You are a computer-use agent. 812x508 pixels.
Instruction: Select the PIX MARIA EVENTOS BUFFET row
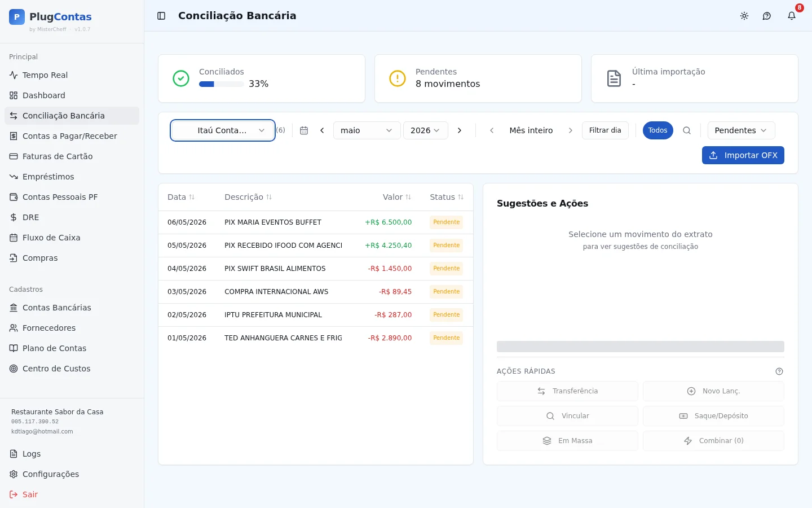coord(316,222)
